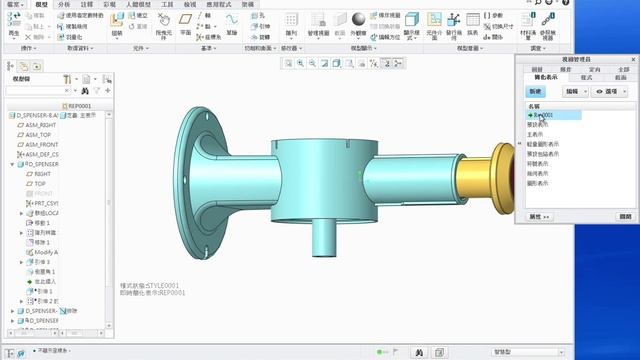Select 輕量圖形表示 in the representation list
This screenshot has width=640, height=360.
pos(543,144)
